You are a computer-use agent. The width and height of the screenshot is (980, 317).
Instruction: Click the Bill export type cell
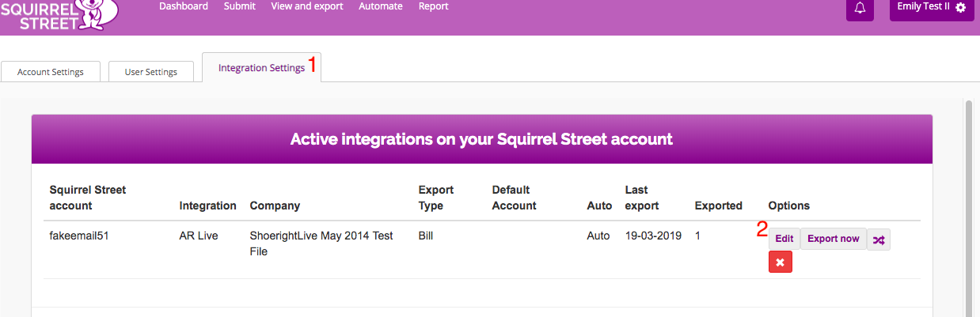(x=426, y=236)
